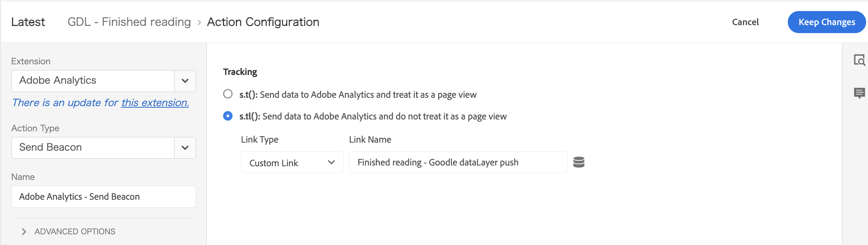Expand ADVANCED OPTIONS section
Screen dimensions: 868x245
click(x=68, y=231)
